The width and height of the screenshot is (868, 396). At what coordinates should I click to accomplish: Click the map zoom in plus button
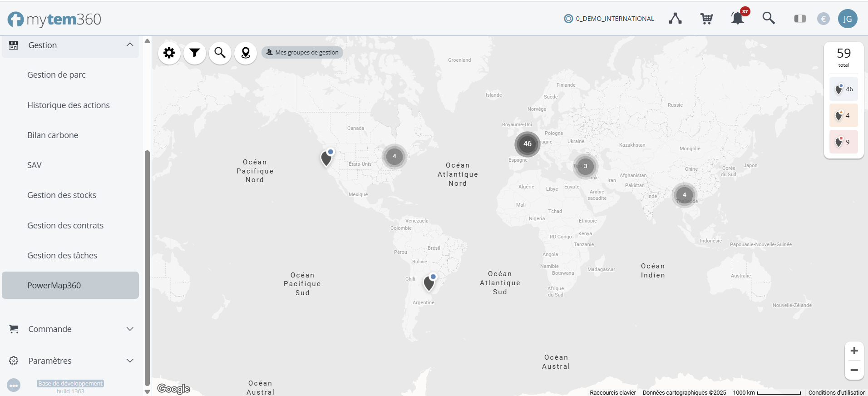pos(854,351)
